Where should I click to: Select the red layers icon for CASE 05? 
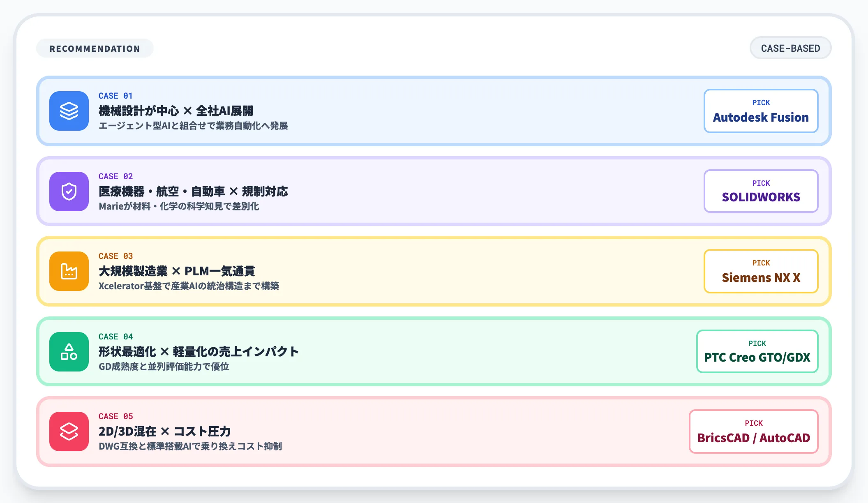tap(69, 431)
